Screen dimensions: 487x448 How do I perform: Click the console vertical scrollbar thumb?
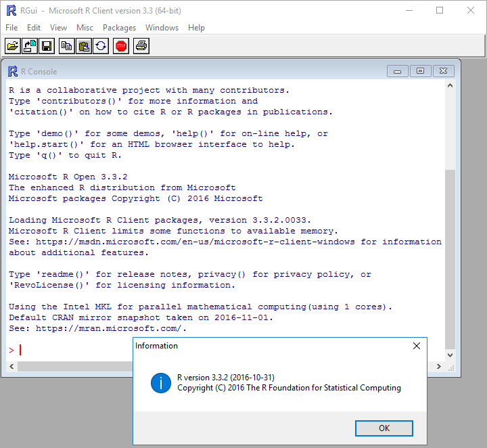pyautogui.click(x=450, y=259)
